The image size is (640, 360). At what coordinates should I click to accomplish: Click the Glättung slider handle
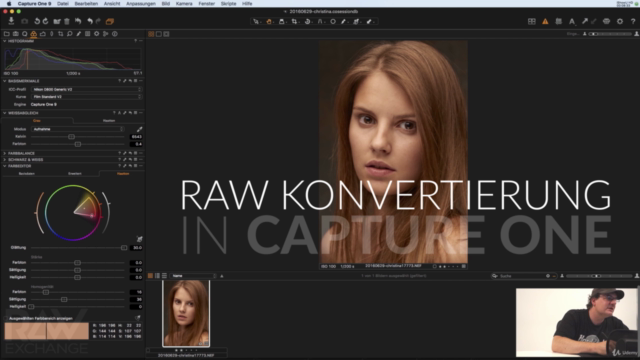click(x=124, y=248)
